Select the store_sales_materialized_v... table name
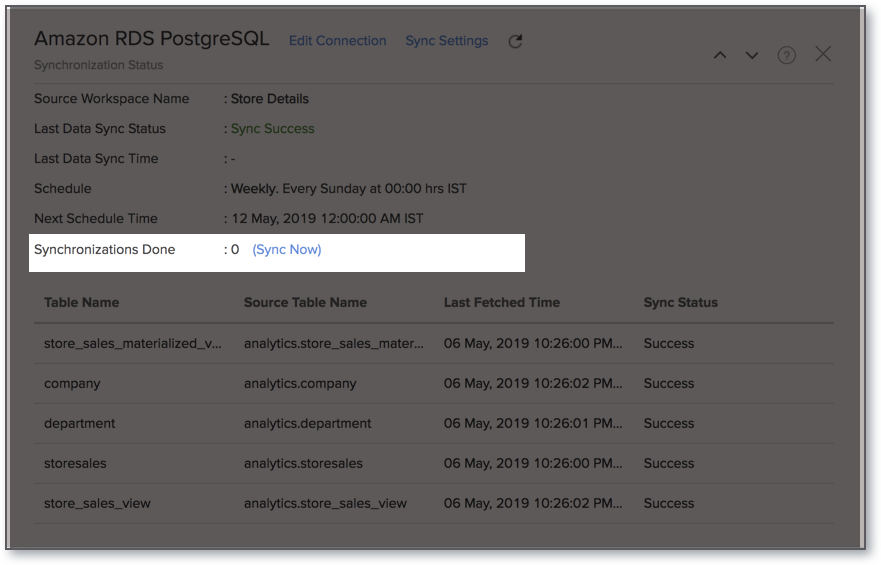Image resolution: width=881 pixels, height=565 pixels. [133, 343]
